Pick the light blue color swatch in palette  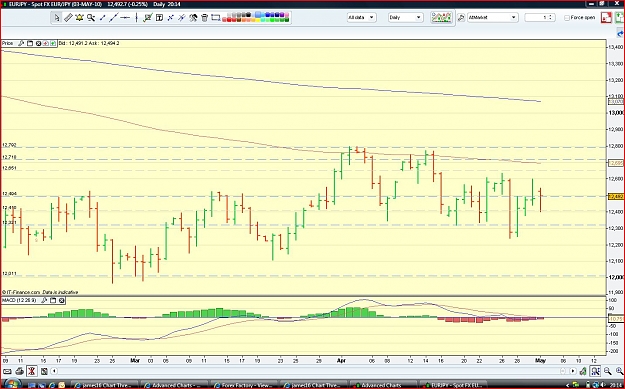click(x=258, y=15)
